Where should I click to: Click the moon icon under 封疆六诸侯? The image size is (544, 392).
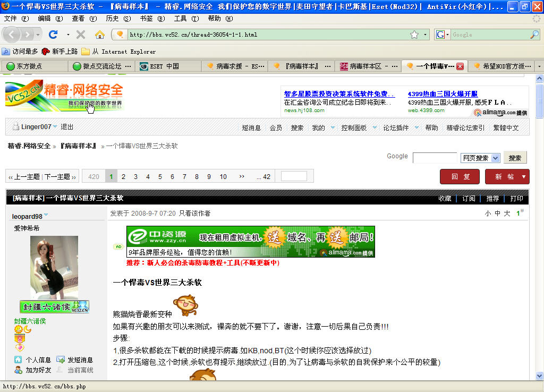28,329
